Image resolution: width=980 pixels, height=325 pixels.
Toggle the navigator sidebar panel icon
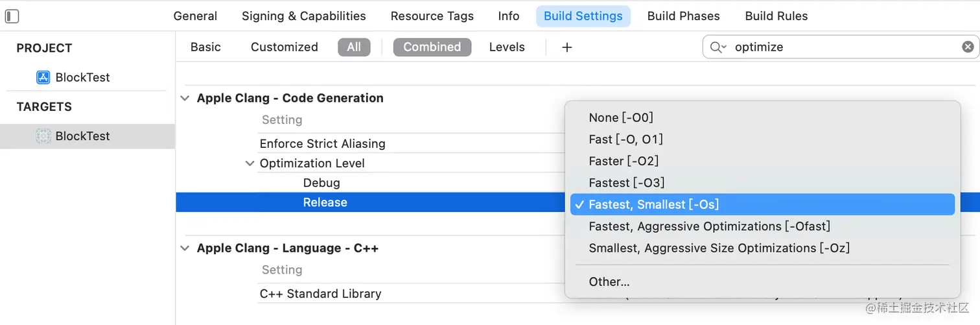click(x=12, y=16)
